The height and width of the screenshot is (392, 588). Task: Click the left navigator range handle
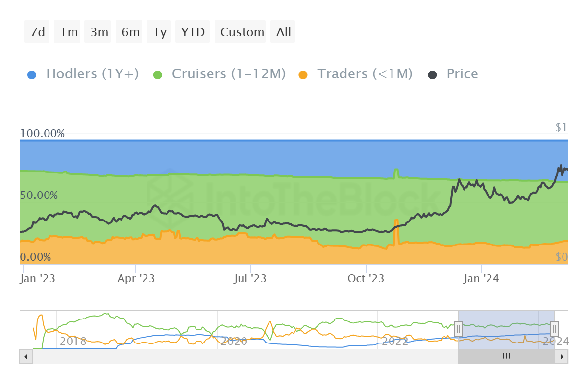coord(458,328)
